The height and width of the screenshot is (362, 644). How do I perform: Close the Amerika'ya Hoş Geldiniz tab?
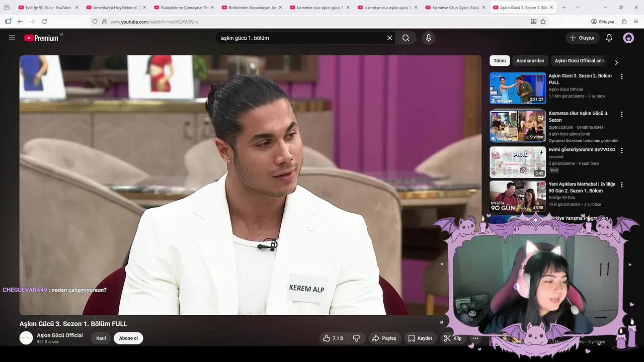click(x=144, y=8)
